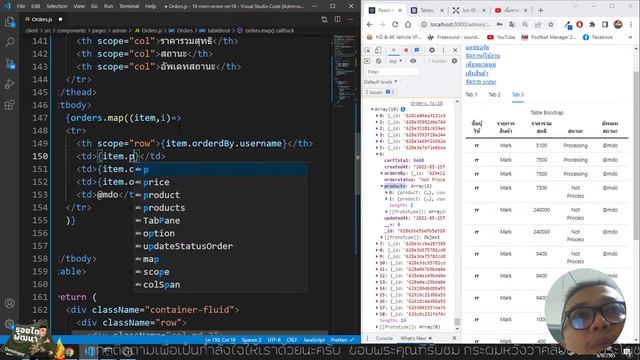Click the VS Code minimap
Viewport: 640px width, 360px height.
coord(345,71)
